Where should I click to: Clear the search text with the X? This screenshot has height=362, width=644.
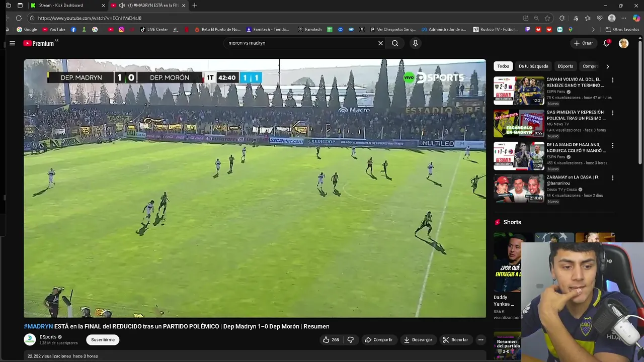tap(380, 43)
